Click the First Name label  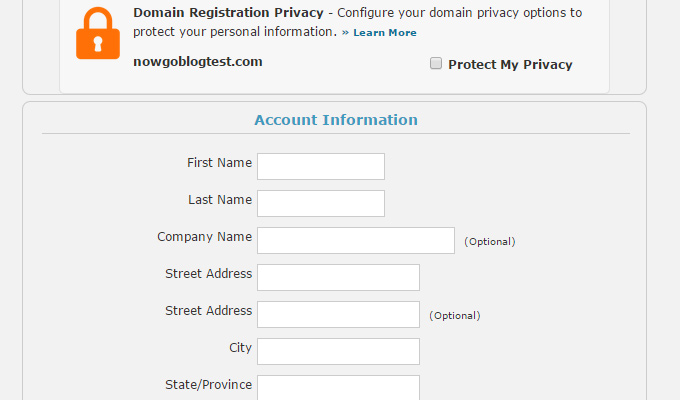pos(219,163)
